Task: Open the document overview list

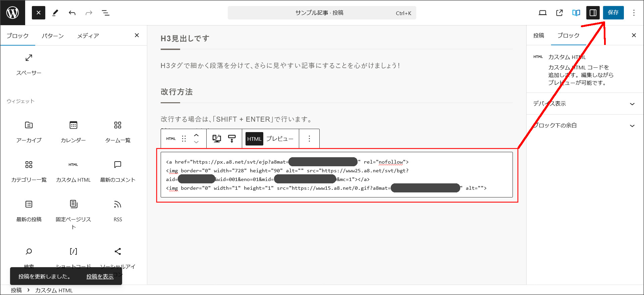Action: tap(106, 13)
